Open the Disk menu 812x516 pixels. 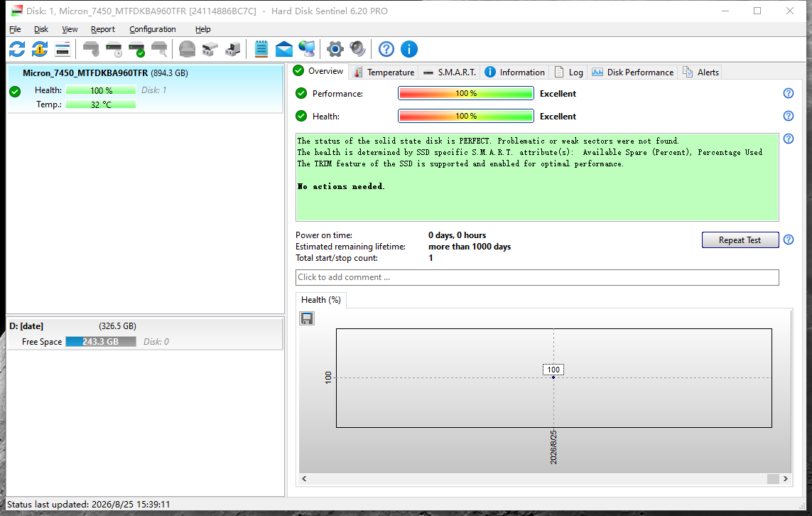coord(41,30)
